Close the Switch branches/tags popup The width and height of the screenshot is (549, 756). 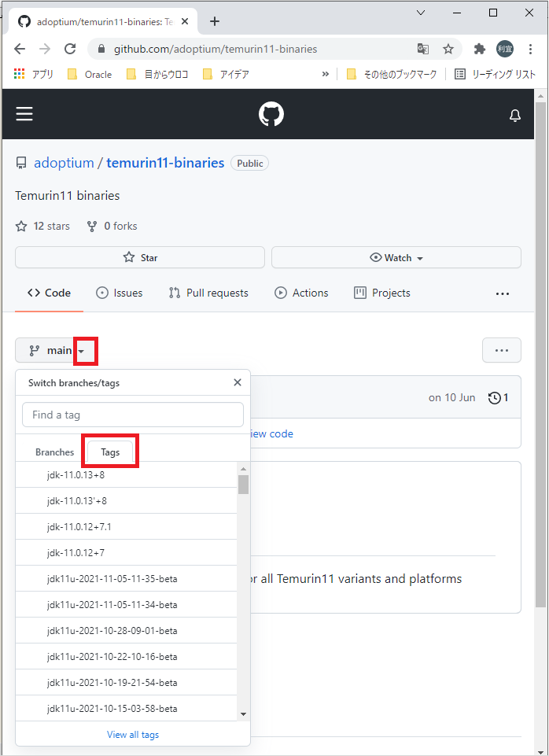238,382
